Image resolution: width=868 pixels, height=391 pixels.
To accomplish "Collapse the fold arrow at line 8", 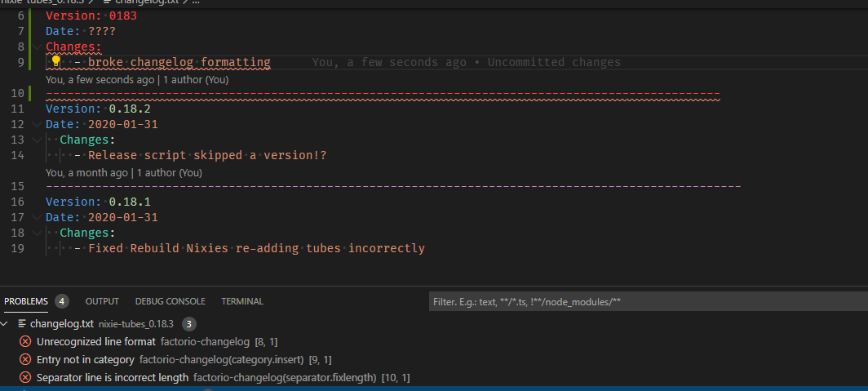I will click(36, 47).
